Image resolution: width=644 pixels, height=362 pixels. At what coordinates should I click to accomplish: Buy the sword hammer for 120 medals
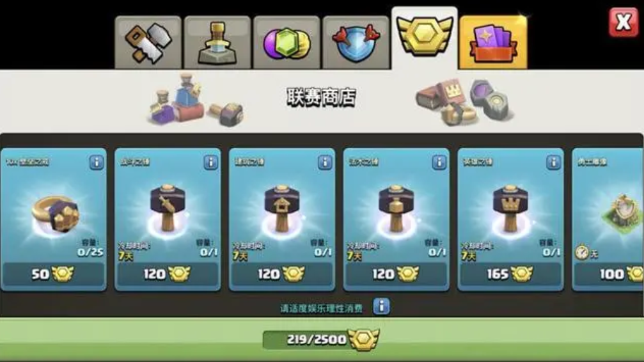click(x=168, y=274)
